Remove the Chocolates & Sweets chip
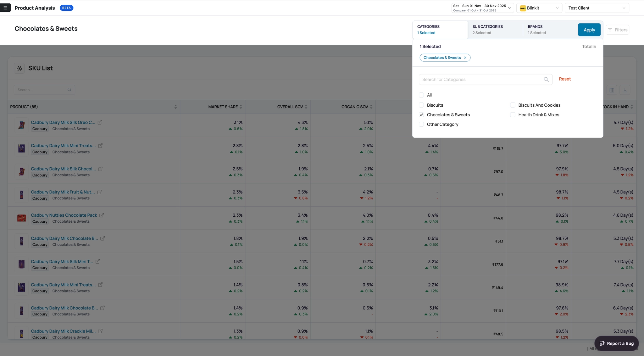Image resolution: width=644 pixels, height=356 pixels. click(x=465, y=58)
